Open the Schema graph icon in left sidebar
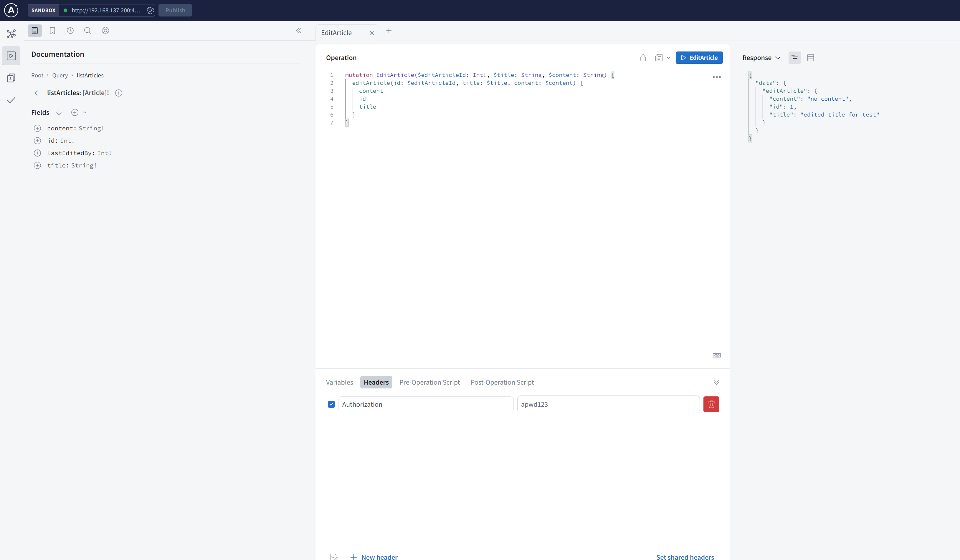Image resolution: width=960 pixels, height=560 pixels. click(11, 34)
